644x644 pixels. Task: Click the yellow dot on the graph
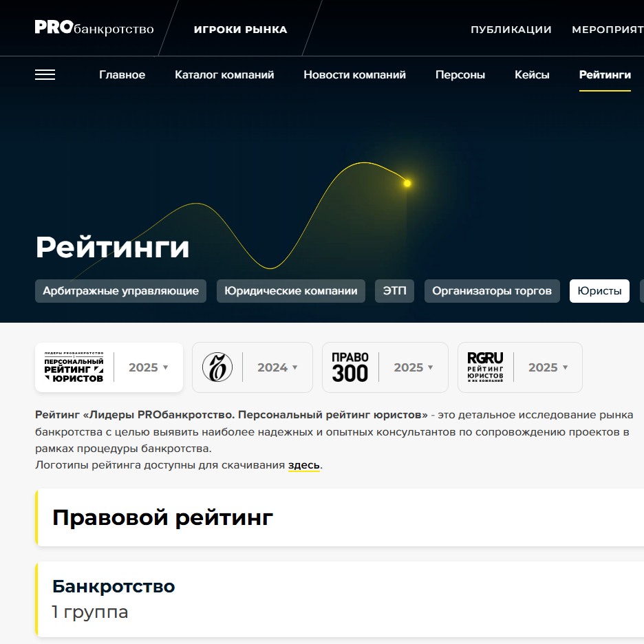[407, 183]
